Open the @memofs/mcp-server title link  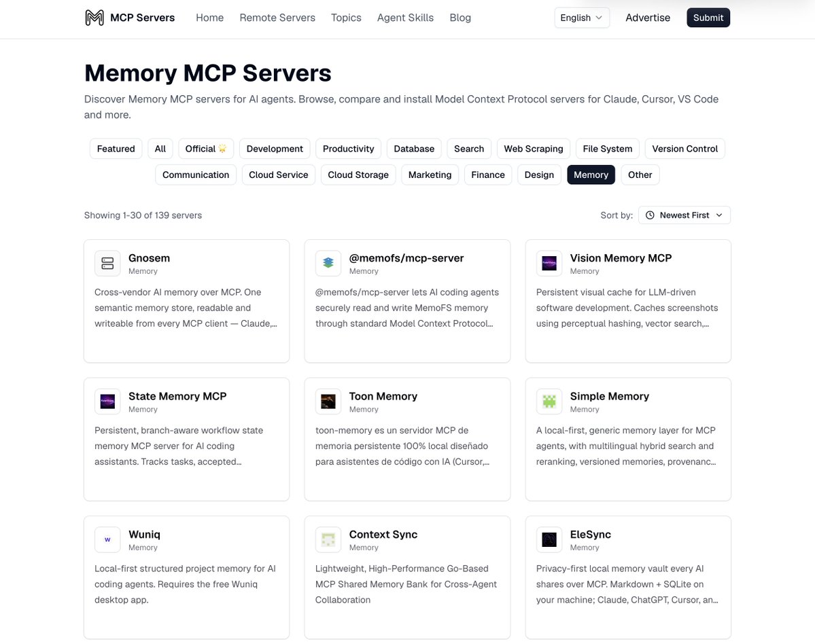point(406,258)
